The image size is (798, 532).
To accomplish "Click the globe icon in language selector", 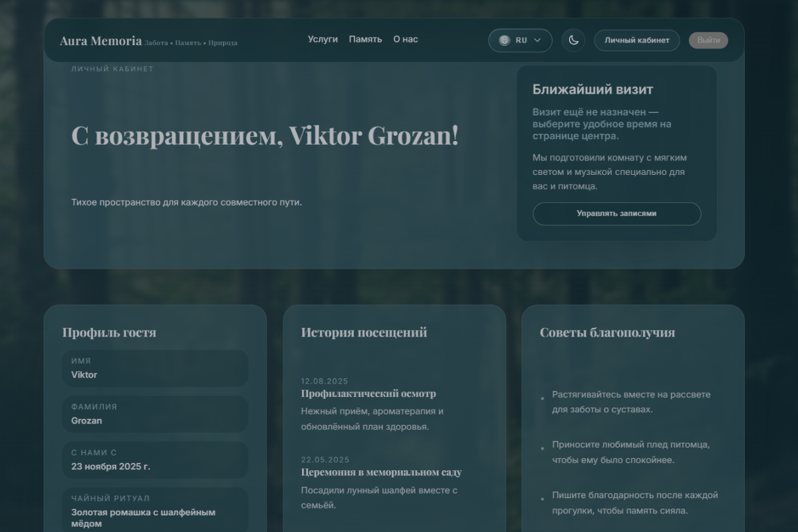I will pos(505,40).
